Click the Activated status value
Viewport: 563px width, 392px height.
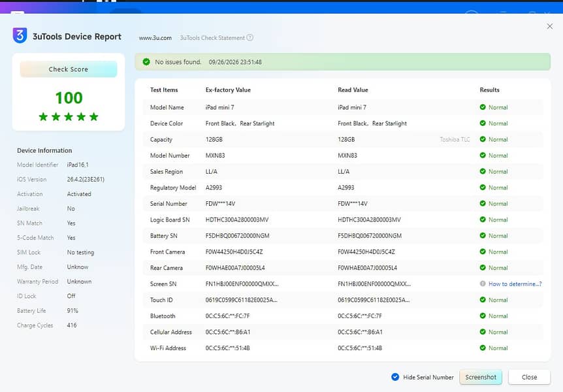pos(79,194)
